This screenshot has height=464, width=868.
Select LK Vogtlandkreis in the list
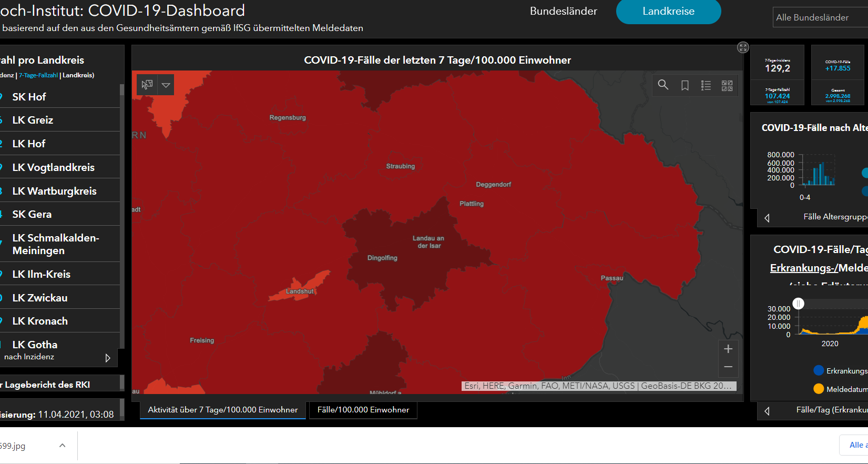click(54, 167)
